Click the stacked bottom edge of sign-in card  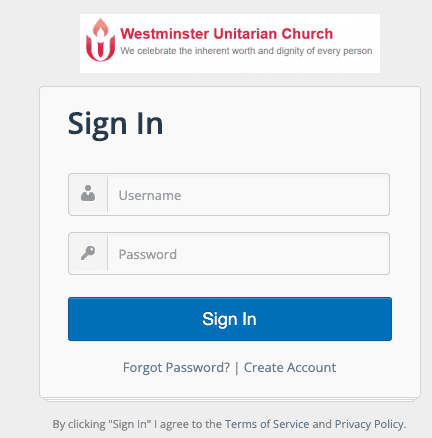(230, 399)
